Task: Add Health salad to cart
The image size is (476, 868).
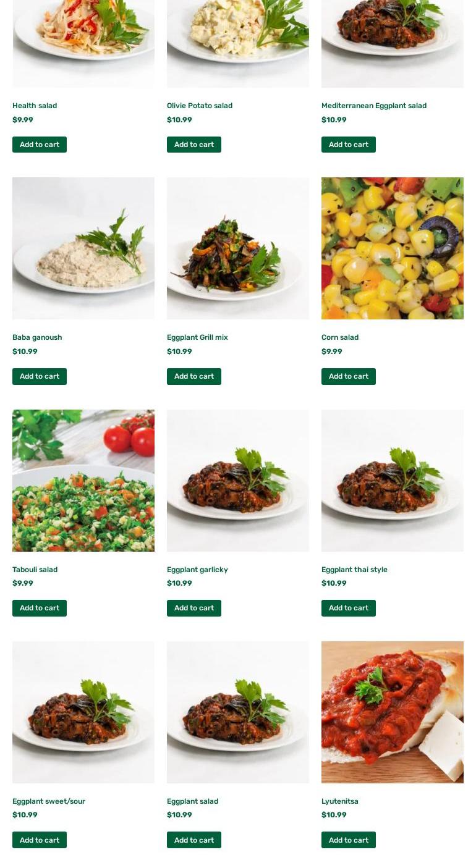Action: tap(40, 145)
